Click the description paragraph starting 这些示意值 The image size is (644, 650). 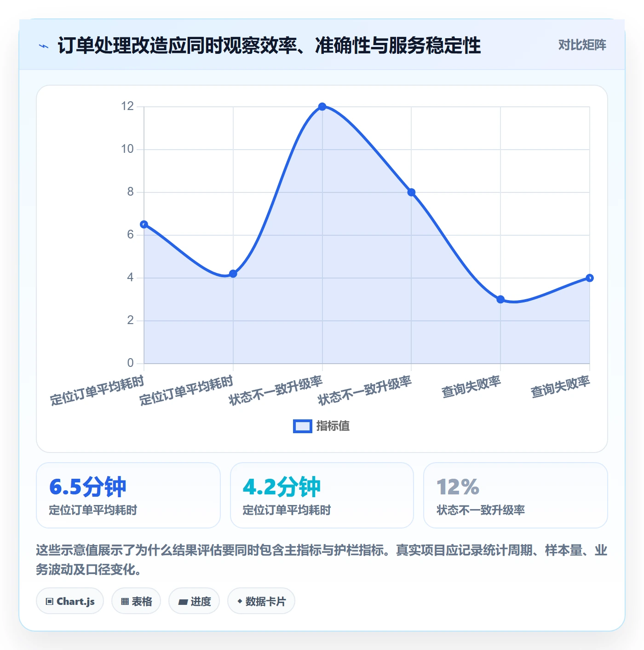[322, 560]
